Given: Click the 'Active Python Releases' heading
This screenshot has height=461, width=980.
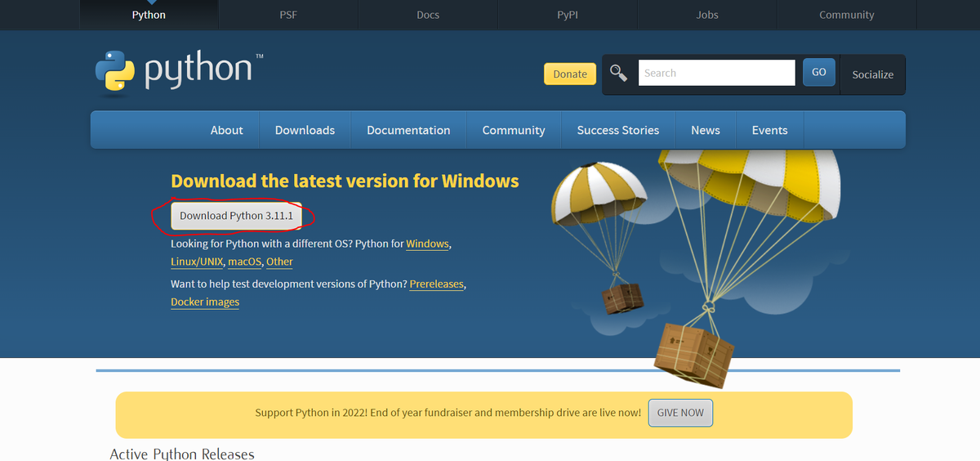Looking at the screenshot, I should point(182,454).
